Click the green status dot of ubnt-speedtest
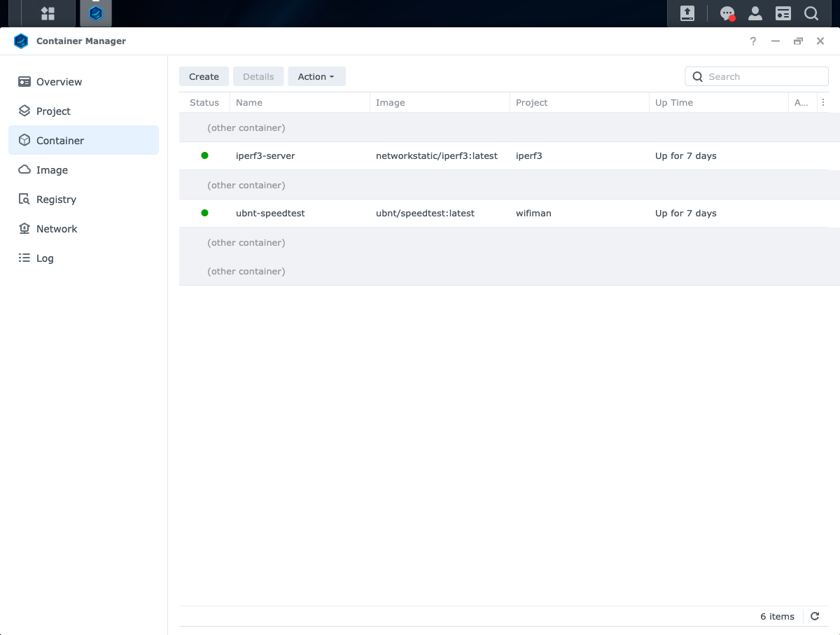840x635 pixels. click(x=204, y=213)
